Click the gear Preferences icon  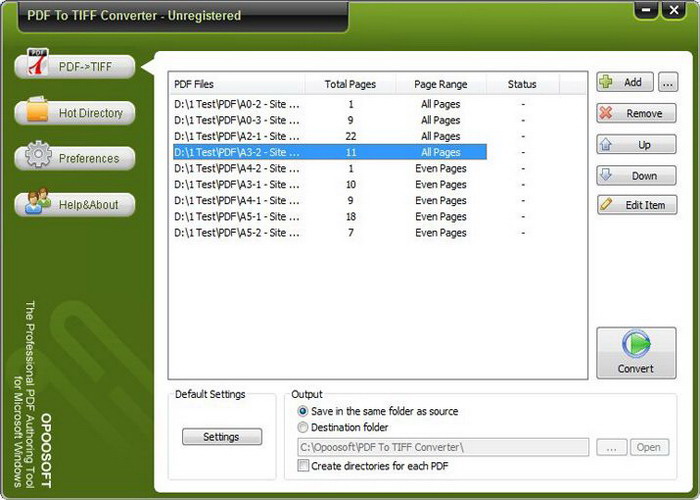click(x=38, y=154)
